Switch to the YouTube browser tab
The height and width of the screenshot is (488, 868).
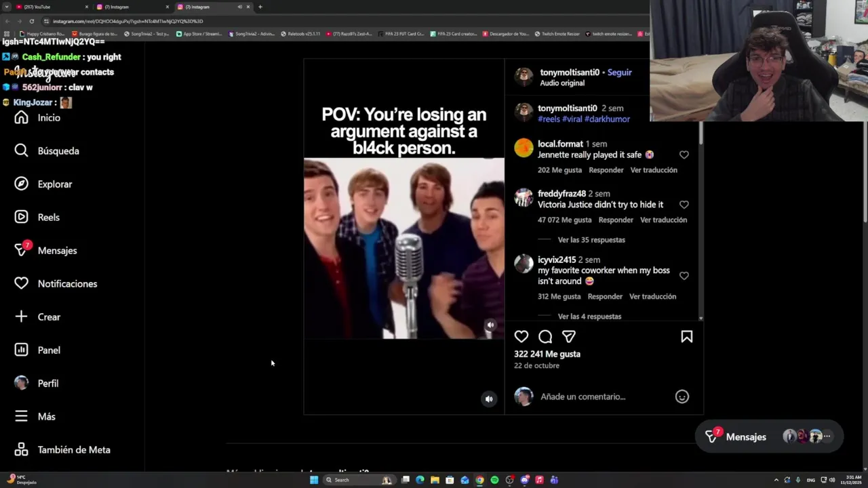(x=52, y=7)
